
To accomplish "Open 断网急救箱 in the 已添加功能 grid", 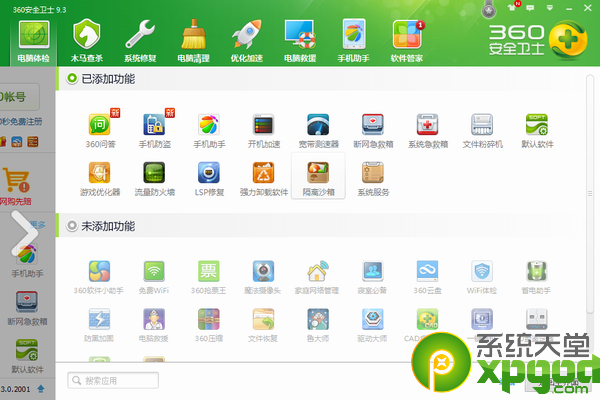I will pyautogui.click(x=373, y=130).
